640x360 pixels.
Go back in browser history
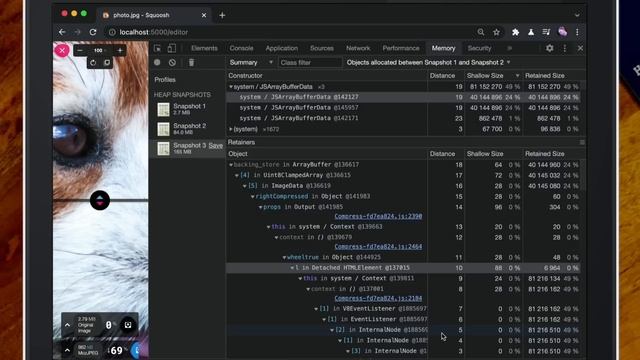tap(62, 32)
